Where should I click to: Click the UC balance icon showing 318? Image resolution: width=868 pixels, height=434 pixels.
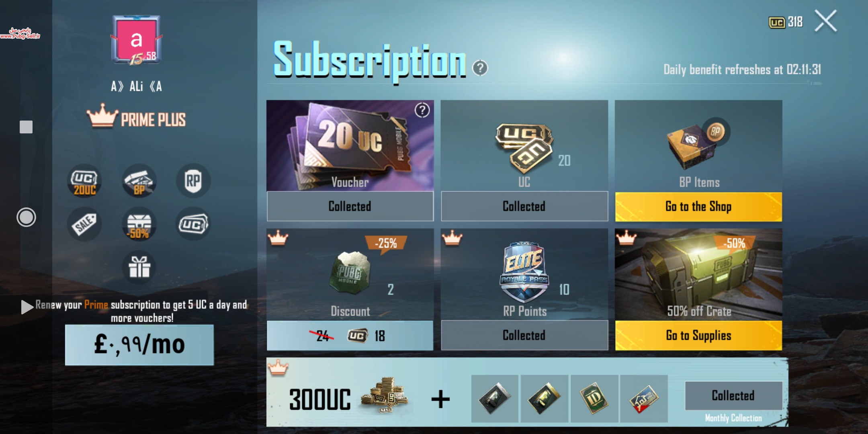776,22
